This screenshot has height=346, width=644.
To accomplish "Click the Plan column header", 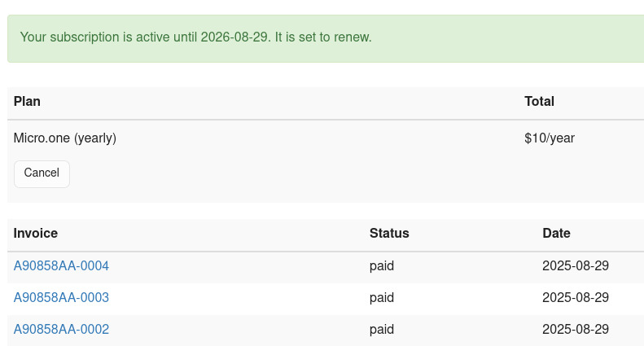I will pos(27,102).
